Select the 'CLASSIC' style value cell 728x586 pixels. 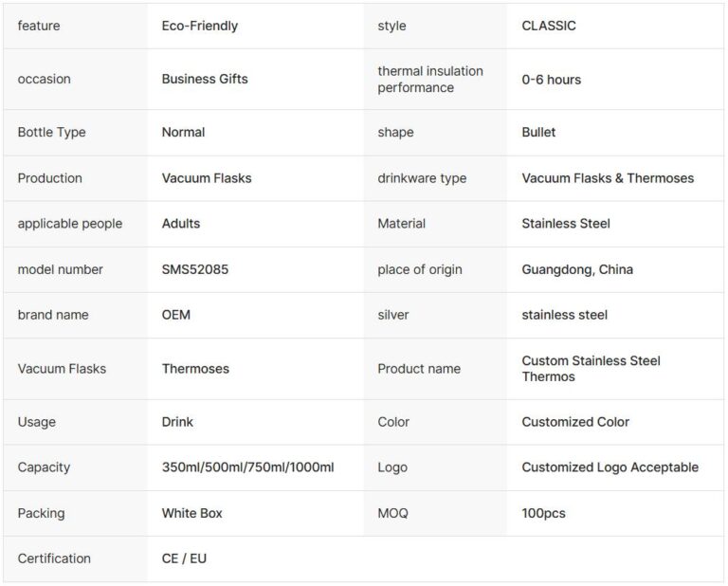click(x=549, y=26)
